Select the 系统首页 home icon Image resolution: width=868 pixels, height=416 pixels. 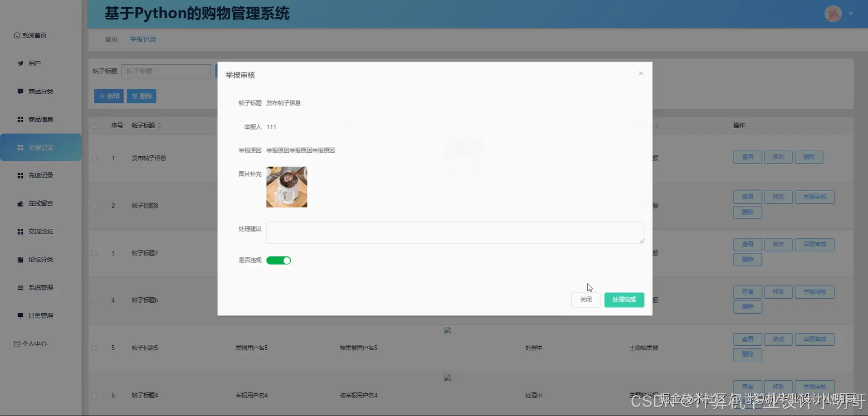pyautogui.click(x=16, y=34)
